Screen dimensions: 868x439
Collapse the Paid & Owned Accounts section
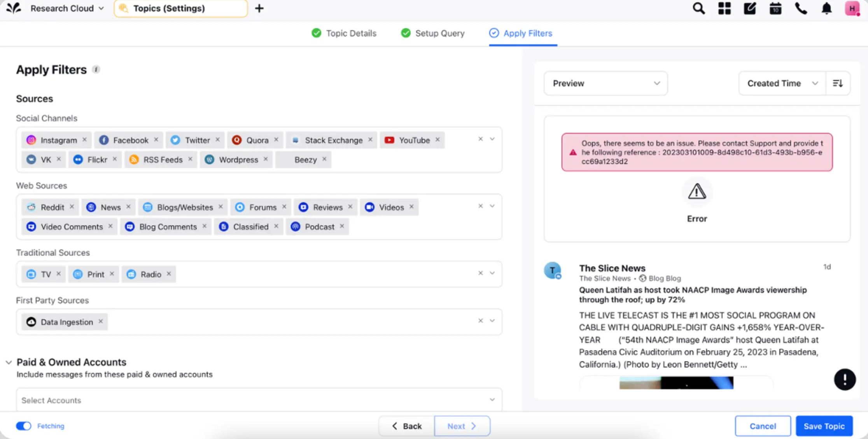(x=9, y=362)
